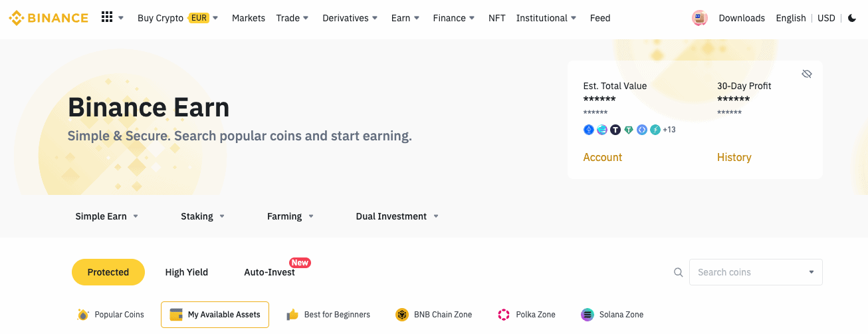
Task: Choose Best for Beginners category
Action: [x=328, y=315]
